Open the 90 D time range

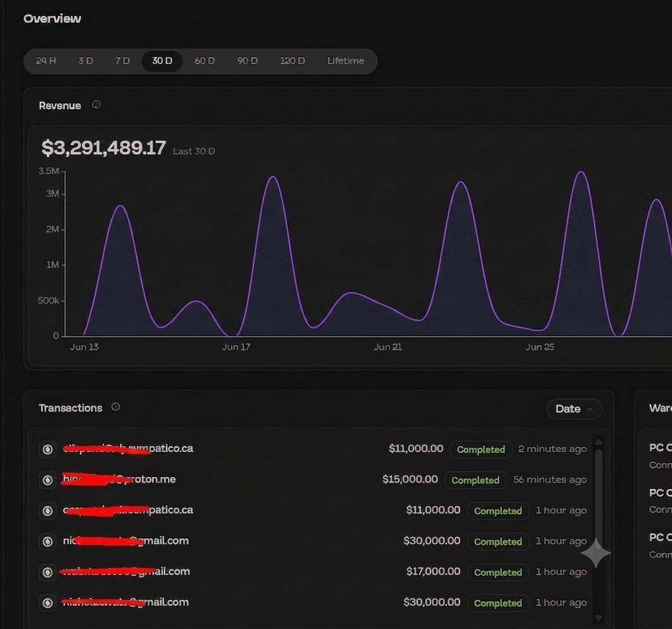coord(248,61)
